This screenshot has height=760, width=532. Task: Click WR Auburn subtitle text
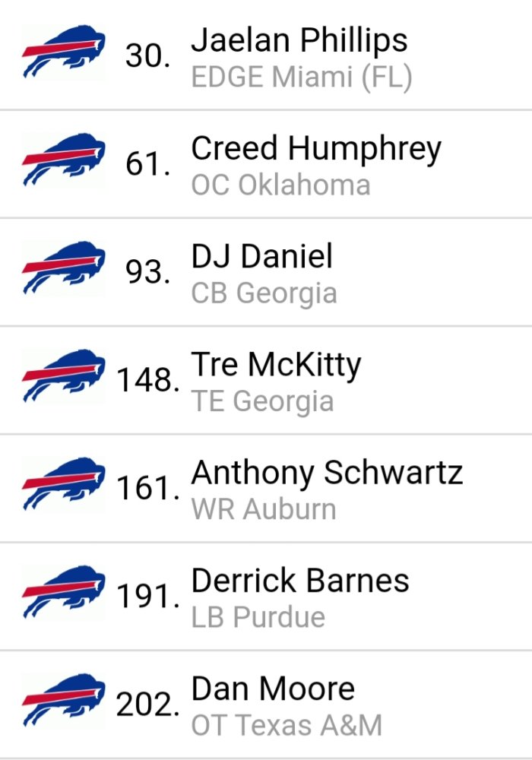click(263, 509)
